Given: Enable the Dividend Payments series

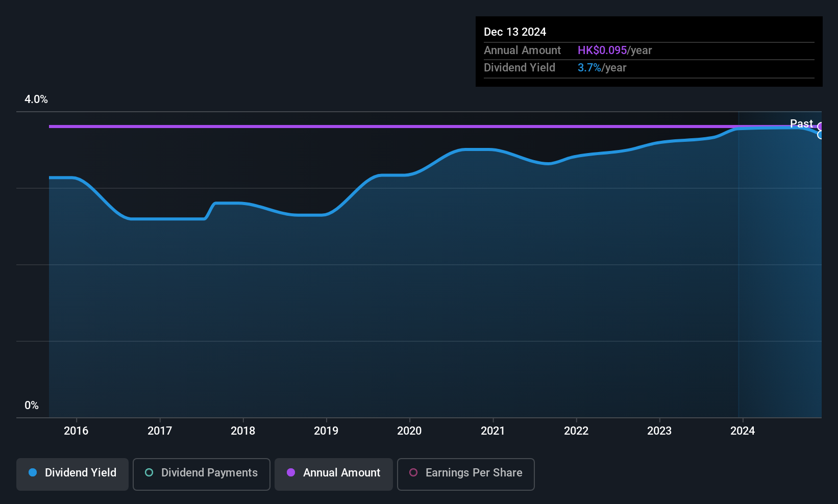Looking at the screenshot, I should 202,474.
